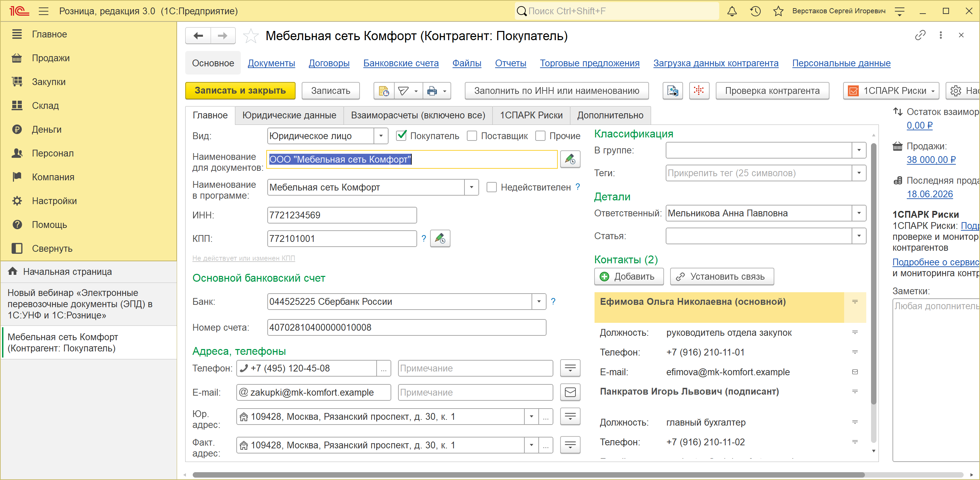This screenshot has width=980, height=480.
Task: Open legal address menu lines icon
Action: click(570, 416)
